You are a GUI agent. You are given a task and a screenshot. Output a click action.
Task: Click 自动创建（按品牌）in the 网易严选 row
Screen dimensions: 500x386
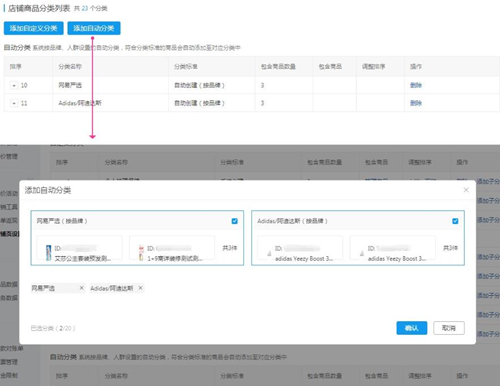[199, 85]
